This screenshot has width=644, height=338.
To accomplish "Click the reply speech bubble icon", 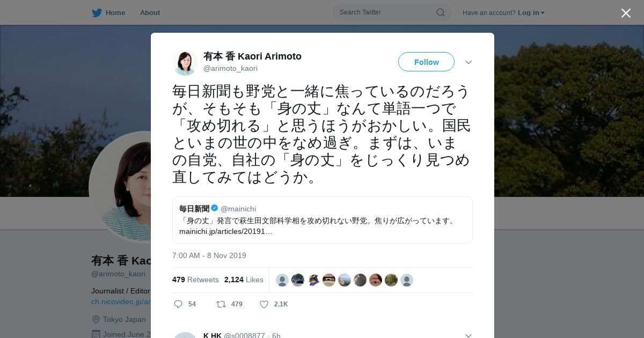I will click(x=178, y=304).
